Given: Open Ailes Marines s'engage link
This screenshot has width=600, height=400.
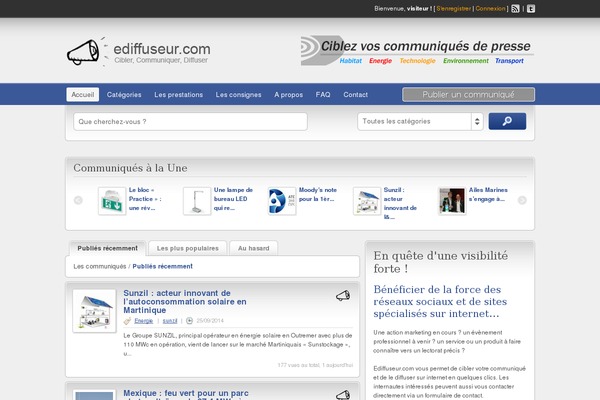Looking at the screenshot, I should point(488,194).
